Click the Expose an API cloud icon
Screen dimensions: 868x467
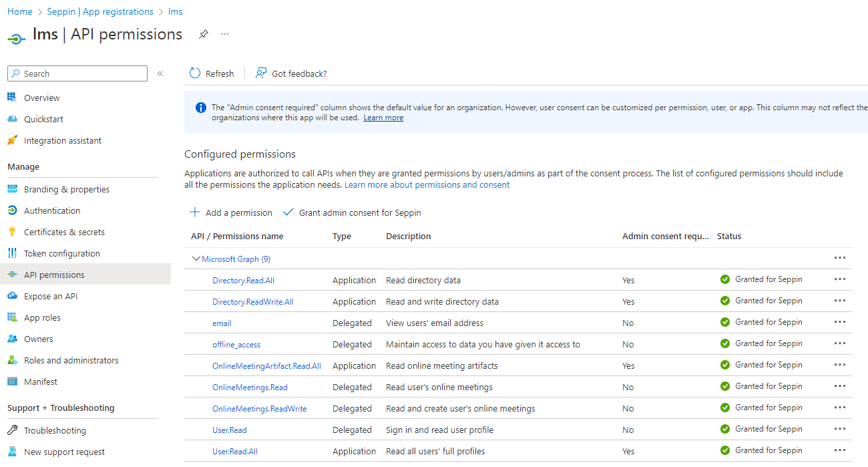12,296
